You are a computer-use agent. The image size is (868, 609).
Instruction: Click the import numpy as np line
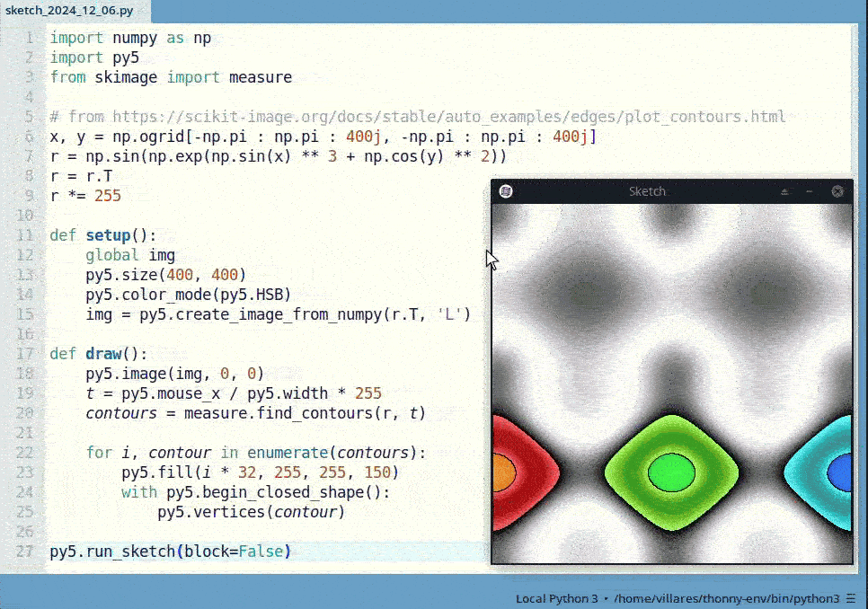[x=130, y=38]
